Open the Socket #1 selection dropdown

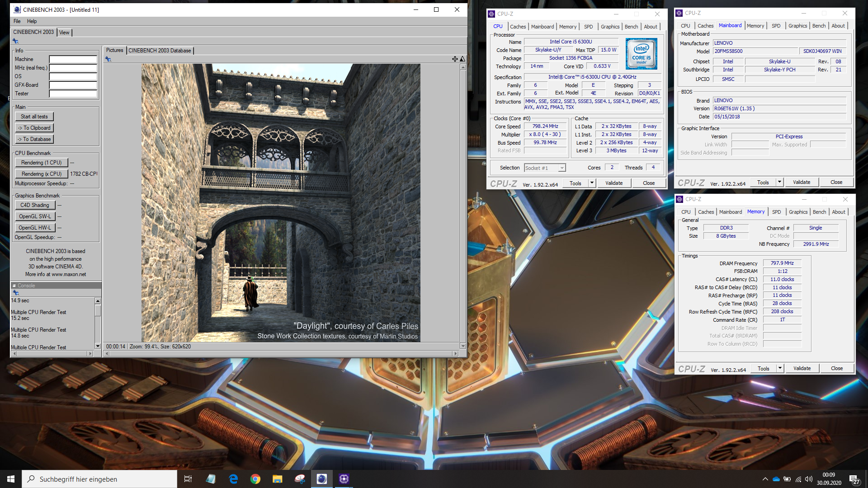(x=545, y=168)
